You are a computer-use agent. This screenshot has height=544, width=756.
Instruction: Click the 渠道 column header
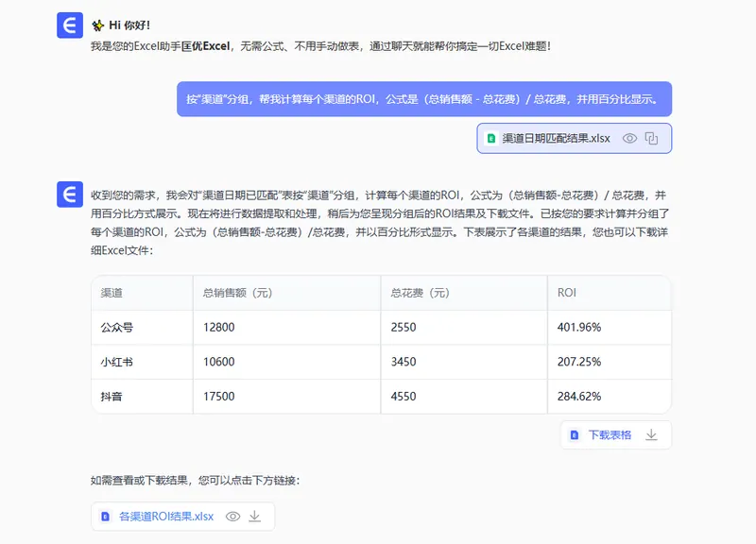(112, 293)
